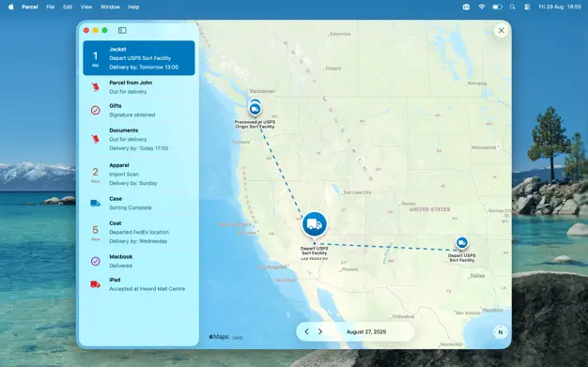The height and width of the screenshot is (367, 588).
Task: Go to next tracking event with right chevron
Action: (x=320, y=331)
